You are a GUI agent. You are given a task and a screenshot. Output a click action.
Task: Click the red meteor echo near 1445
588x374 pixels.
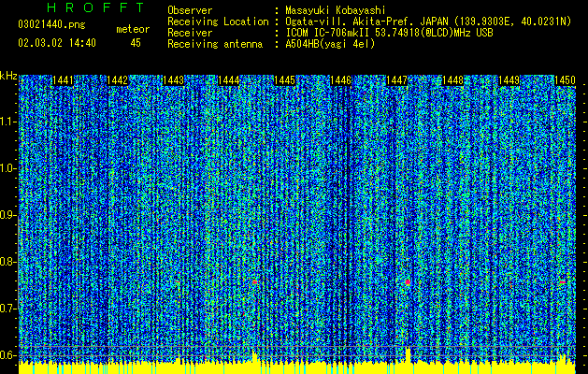(255, 281)
